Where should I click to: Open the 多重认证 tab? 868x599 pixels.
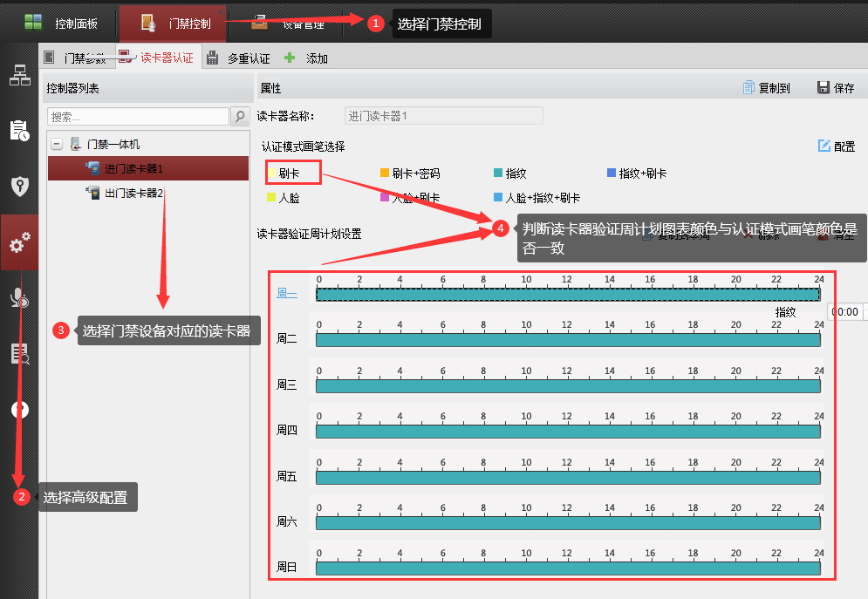coord(239,58)
